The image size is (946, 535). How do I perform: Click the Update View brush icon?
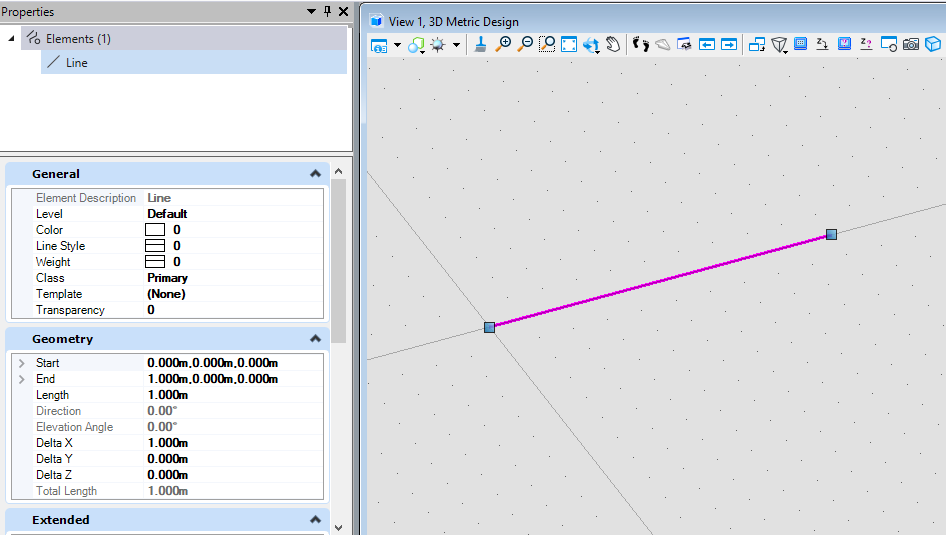[x=480, y=44]
